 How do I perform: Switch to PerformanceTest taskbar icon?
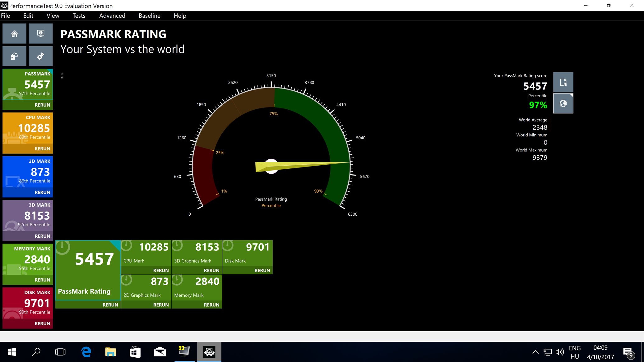pyautogui.click(x=209, y=352)
